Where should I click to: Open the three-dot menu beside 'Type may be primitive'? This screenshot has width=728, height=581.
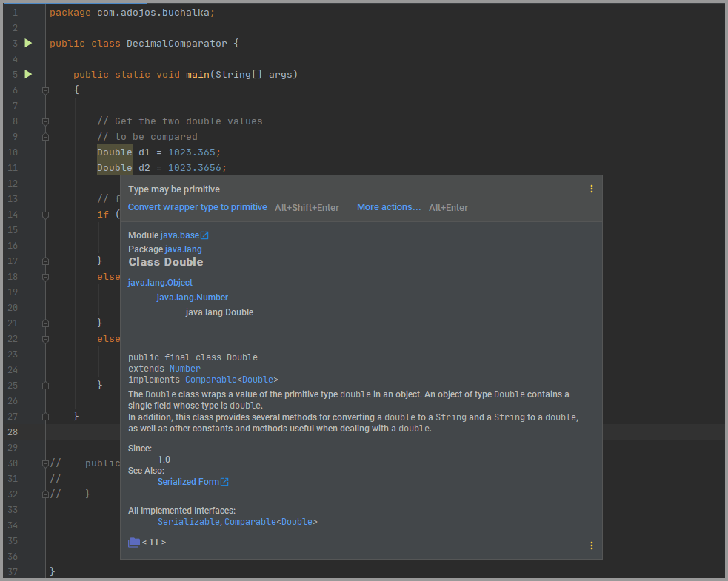pyautogui.click(x=591, y=189)
